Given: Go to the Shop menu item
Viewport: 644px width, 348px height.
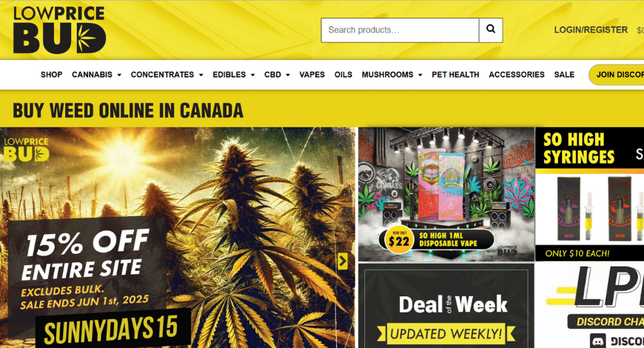Looking at the screenshot, I should (51, 75).
